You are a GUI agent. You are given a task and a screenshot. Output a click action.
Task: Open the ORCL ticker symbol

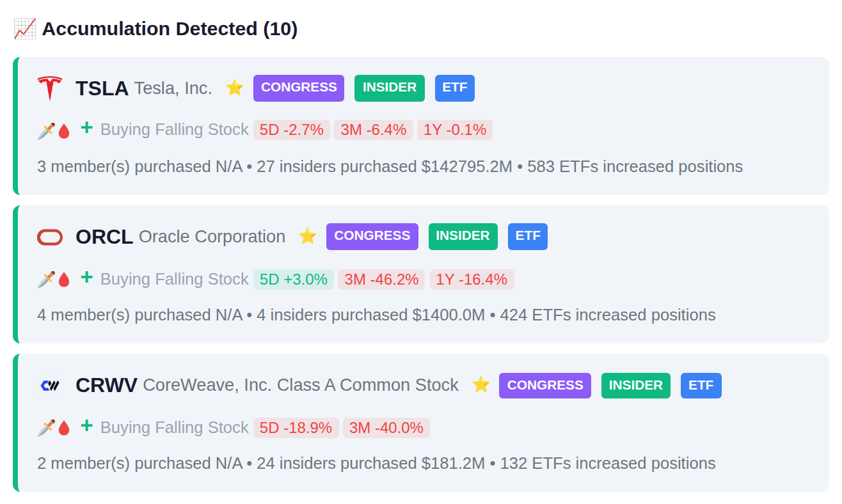pos(104,237)
